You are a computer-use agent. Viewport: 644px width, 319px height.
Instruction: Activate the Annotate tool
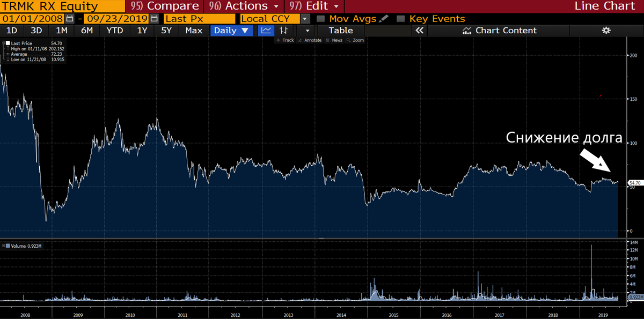[310, 40]
